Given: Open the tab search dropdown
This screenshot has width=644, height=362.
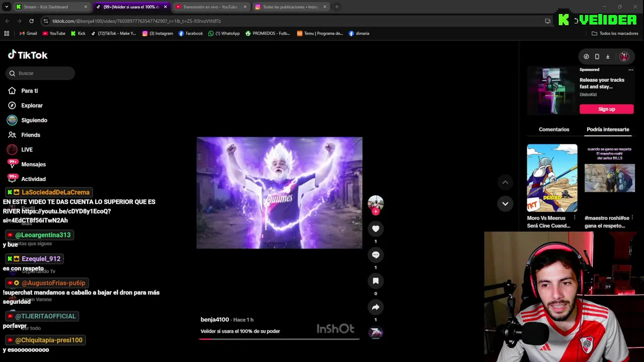Looking at the screenshot, I should (6, 7).
